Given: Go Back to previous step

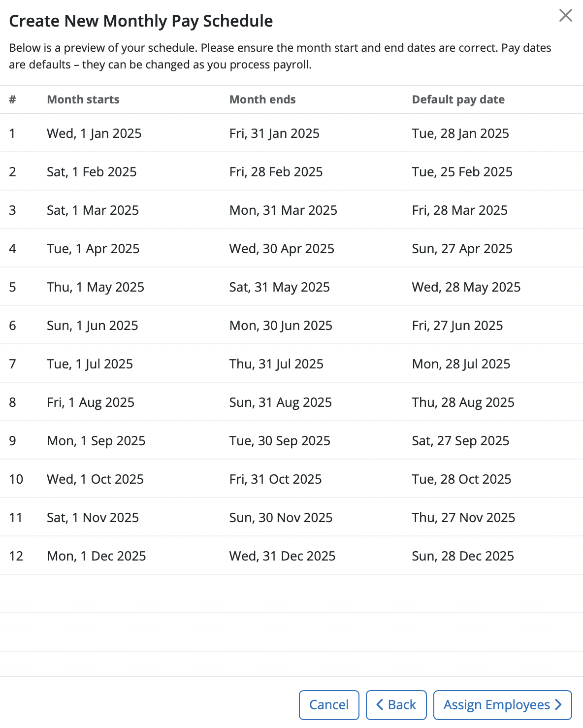Looking at the screenshot, I should click(x=396, y=705).
